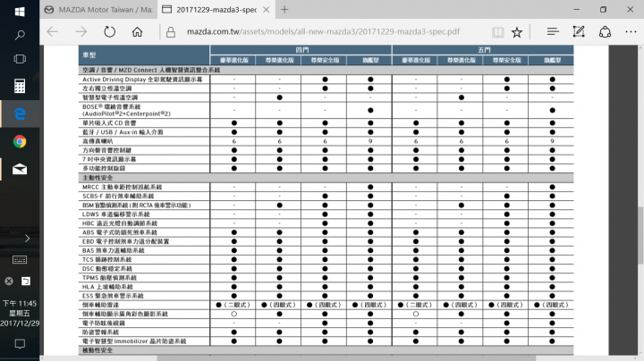Click the 車型 header cell
The height and width of the screenshot is (361, 644).
point(144,55)
